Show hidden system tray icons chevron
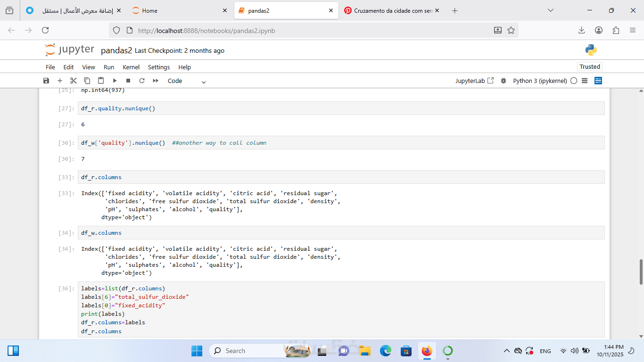 click(507, 351)
